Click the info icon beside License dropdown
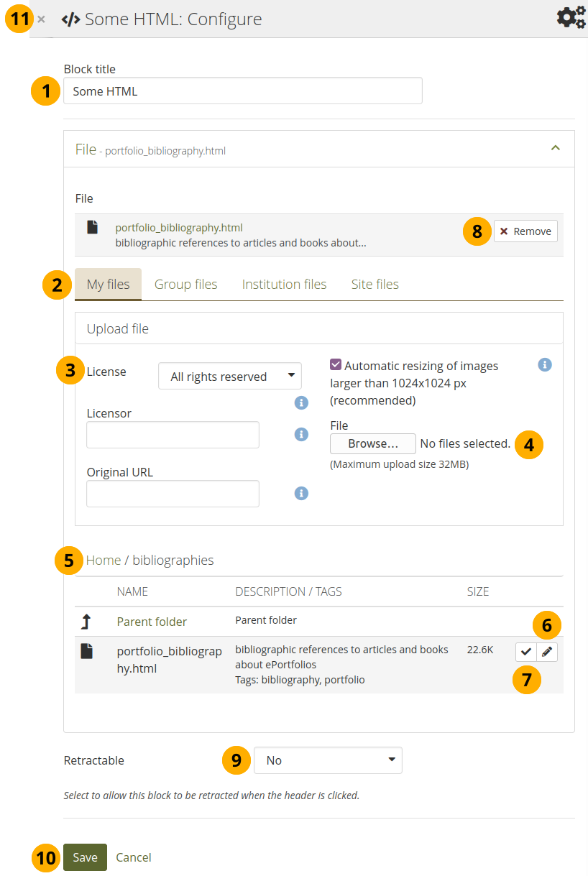 point(302,402)
